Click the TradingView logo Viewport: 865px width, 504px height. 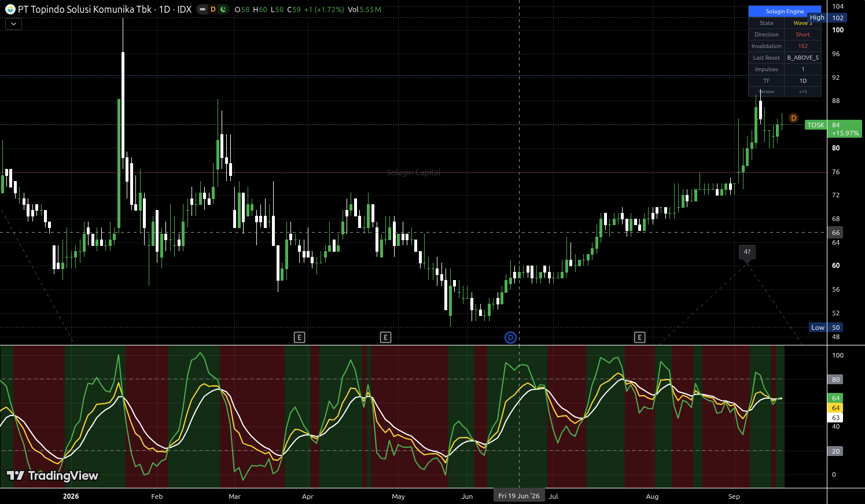[53, 476]
